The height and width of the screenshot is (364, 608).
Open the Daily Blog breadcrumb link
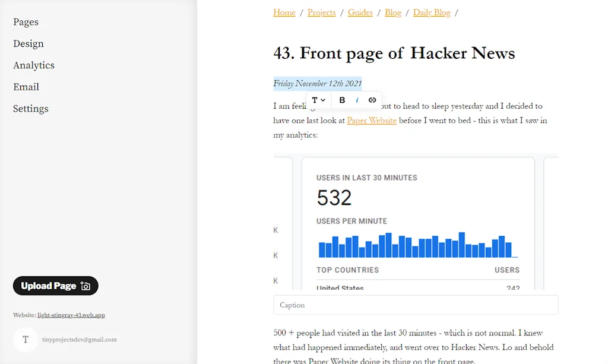pyautogui.click(x=432, y=12)
